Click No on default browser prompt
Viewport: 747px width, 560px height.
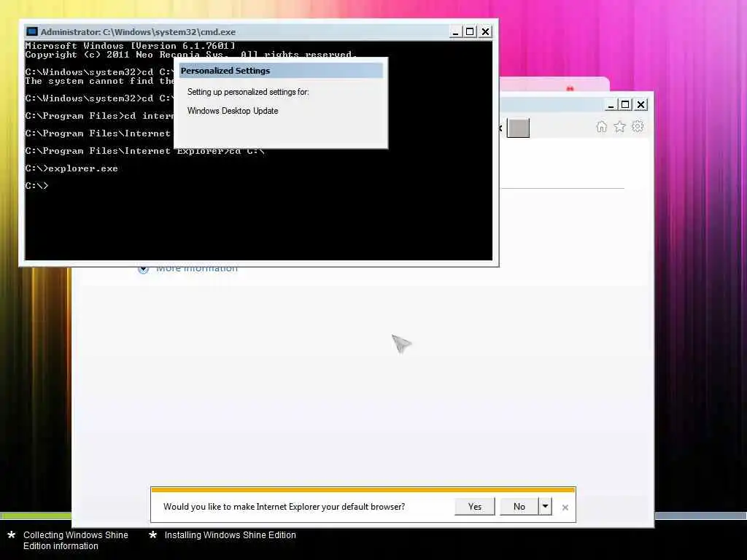[519, 507]
